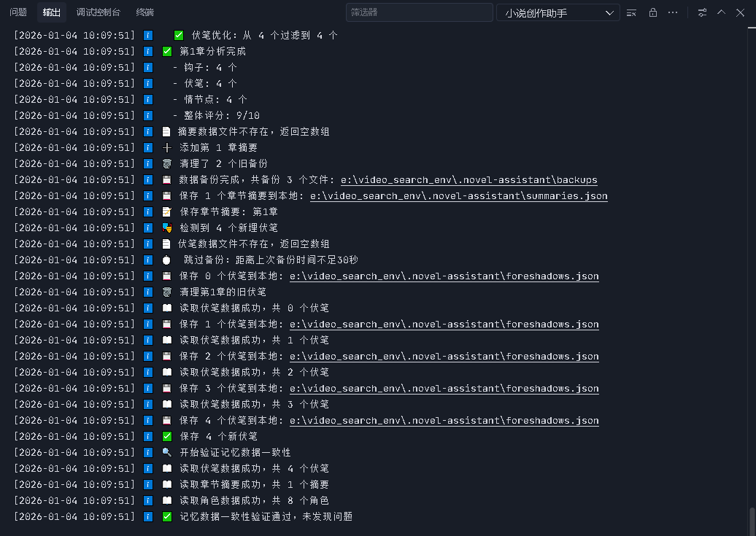Click the 筛选器 filter input field
This screenshot has width=756, height=536.
[x=419, y=12]
